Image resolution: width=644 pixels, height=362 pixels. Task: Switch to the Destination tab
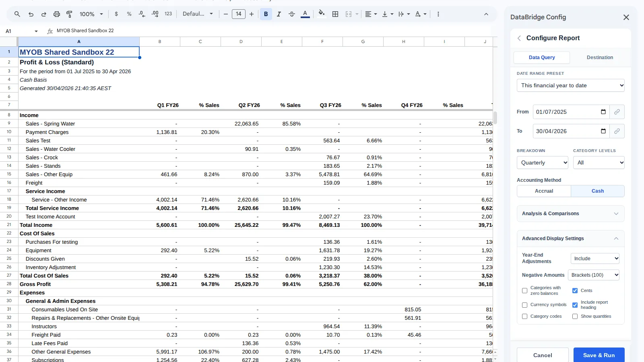click(x=600, y=58)
